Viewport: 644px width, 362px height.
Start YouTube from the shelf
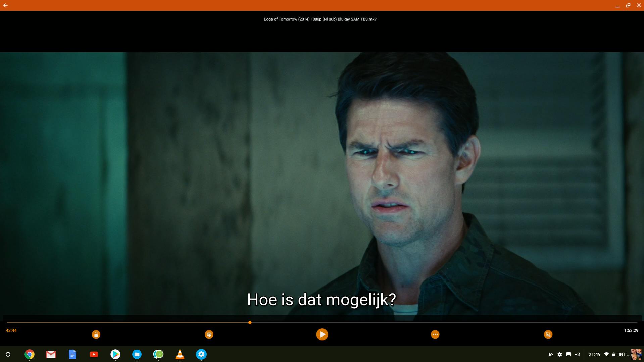(94, 354)
